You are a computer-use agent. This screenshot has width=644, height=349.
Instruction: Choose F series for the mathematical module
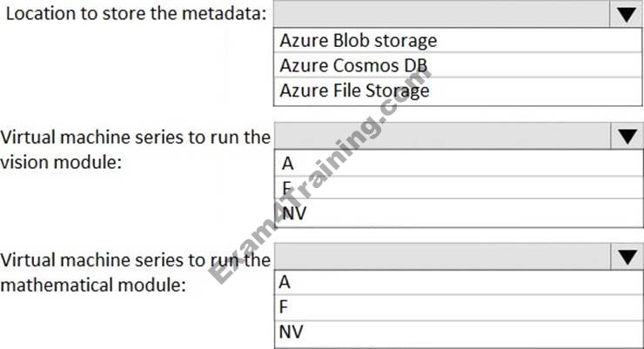[x=284, y=306]
